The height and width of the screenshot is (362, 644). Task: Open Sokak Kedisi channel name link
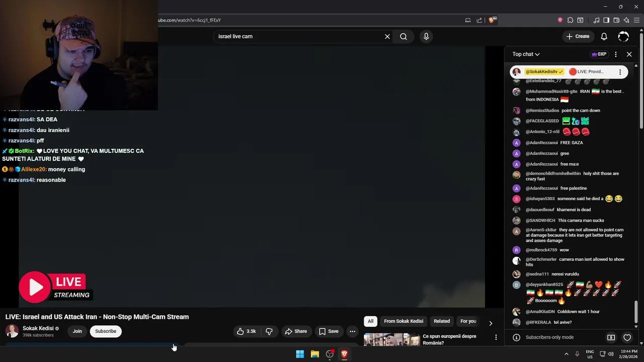[x=38, y=328]
